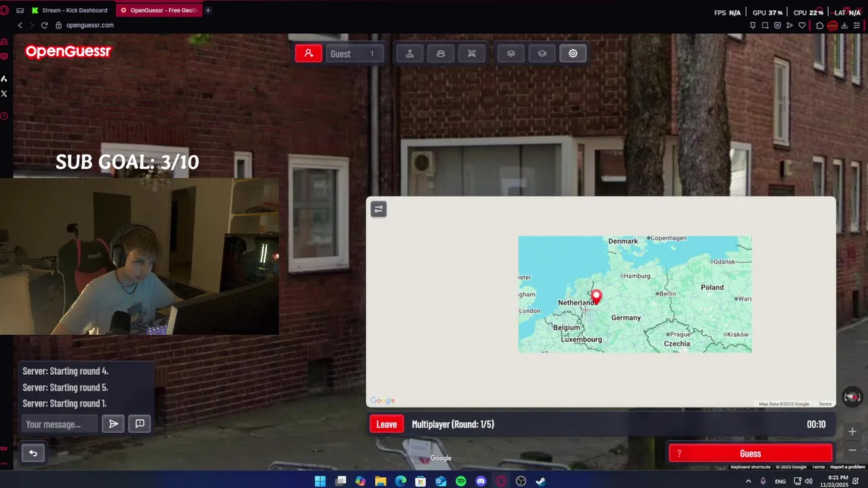Open the Easy Setup sliders icon
This screenshot has height=488, width=868.
[x=856, y=25]
